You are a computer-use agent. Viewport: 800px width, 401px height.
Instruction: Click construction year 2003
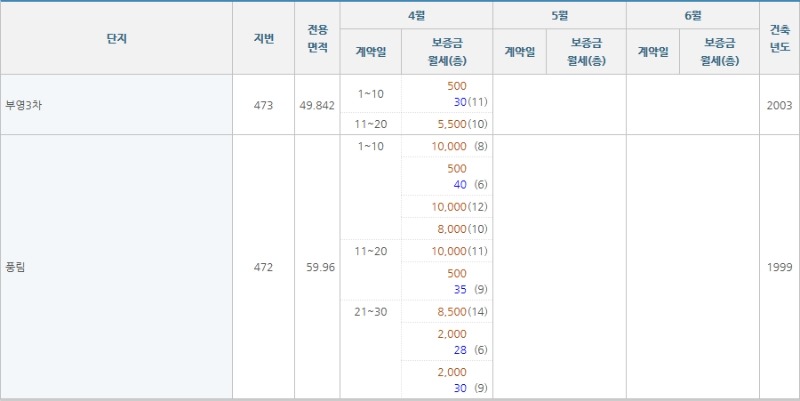coord(780,106)
